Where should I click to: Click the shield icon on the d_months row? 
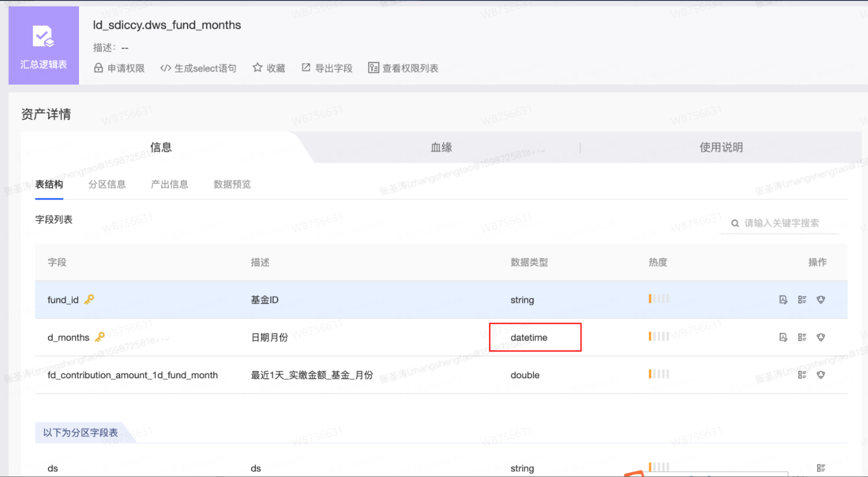click(x=821, y=337)
